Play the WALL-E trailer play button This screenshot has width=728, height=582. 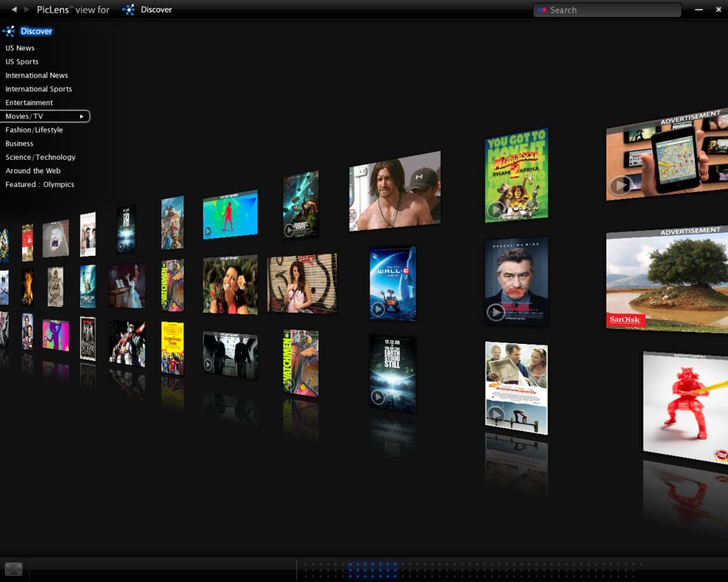point(378,309)
